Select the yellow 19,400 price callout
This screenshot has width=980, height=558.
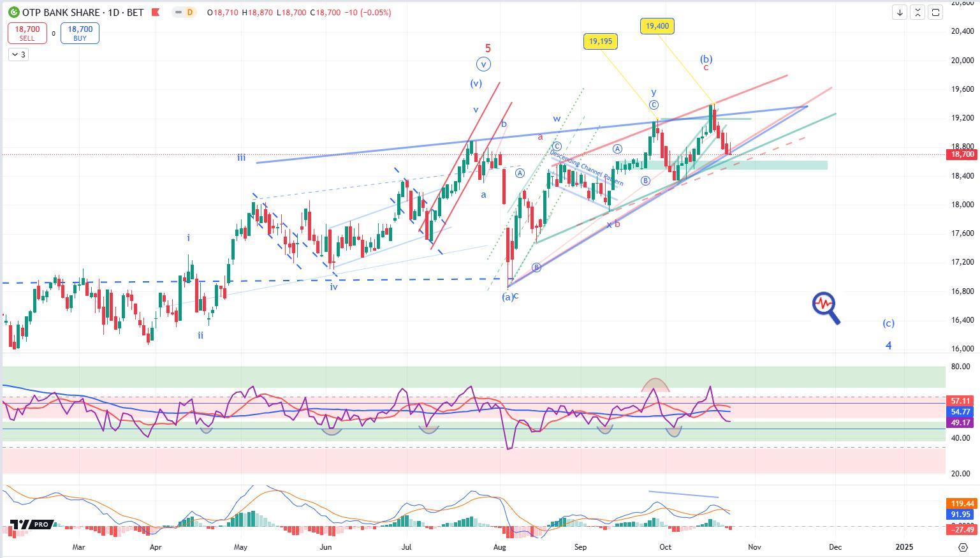(x=657, y=26)
